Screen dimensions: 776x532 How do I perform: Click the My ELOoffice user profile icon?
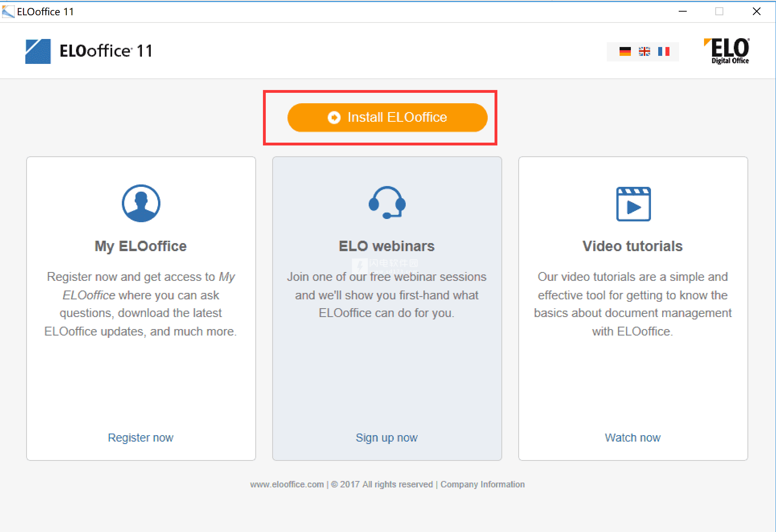point(141,203)
